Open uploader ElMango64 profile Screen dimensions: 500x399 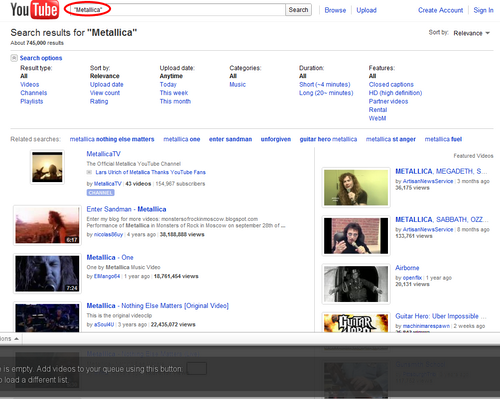pyautogui.click(x=107, y=276)
